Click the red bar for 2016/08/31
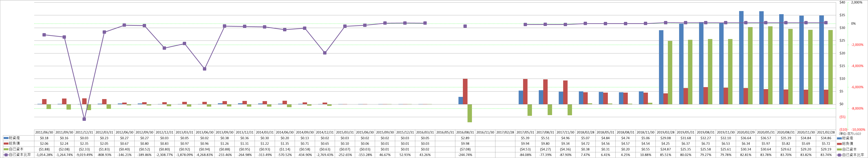 (465, 92)
